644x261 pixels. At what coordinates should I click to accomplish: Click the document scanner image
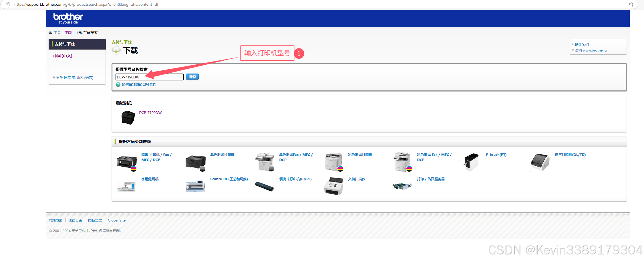[333, 186]
